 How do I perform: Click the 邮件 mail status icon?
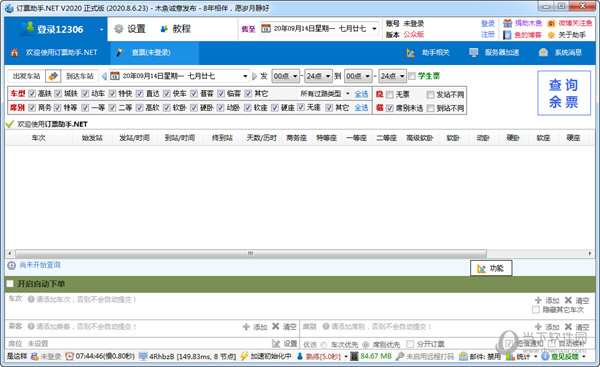463,356
